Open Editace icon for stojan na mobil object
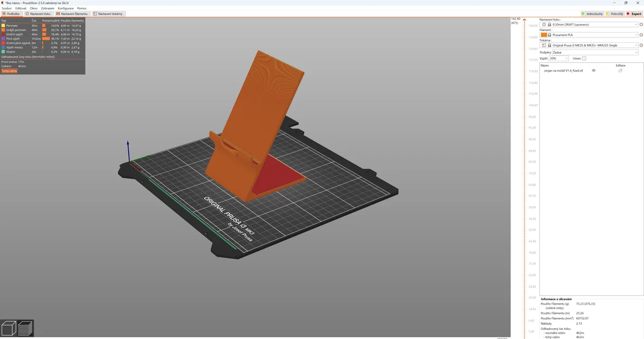This screenshot has height=339, width=644. [621, 70]
